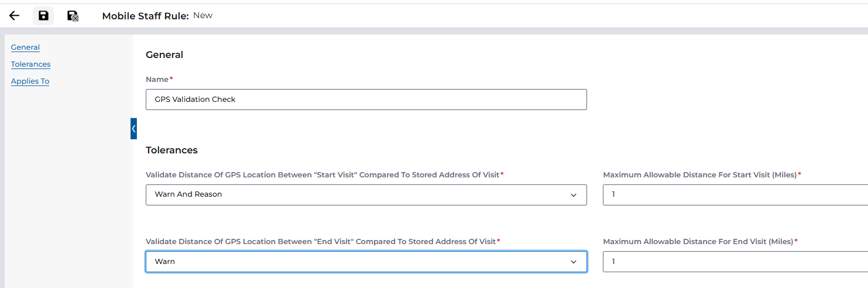Click the Save and Close icon
Screen dimensions: 868x288
coord(73,16)
